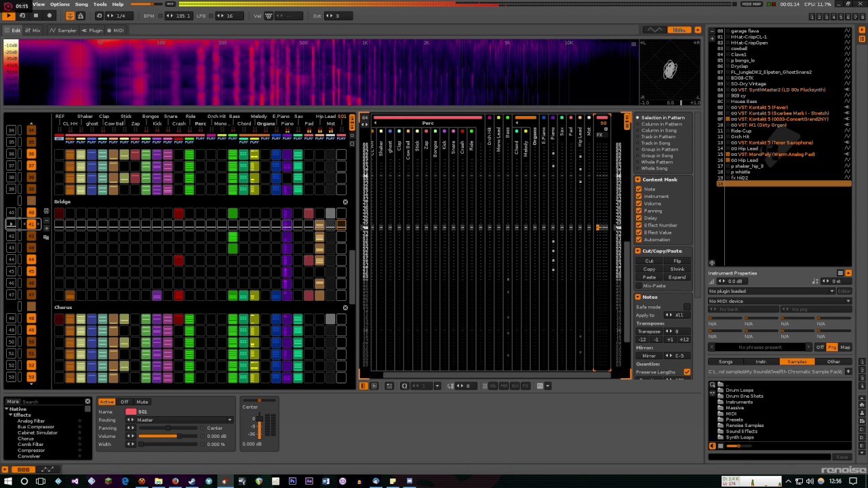Click the Flip button
This screenshot has height=488, width=868.
[x=677, y=261]
